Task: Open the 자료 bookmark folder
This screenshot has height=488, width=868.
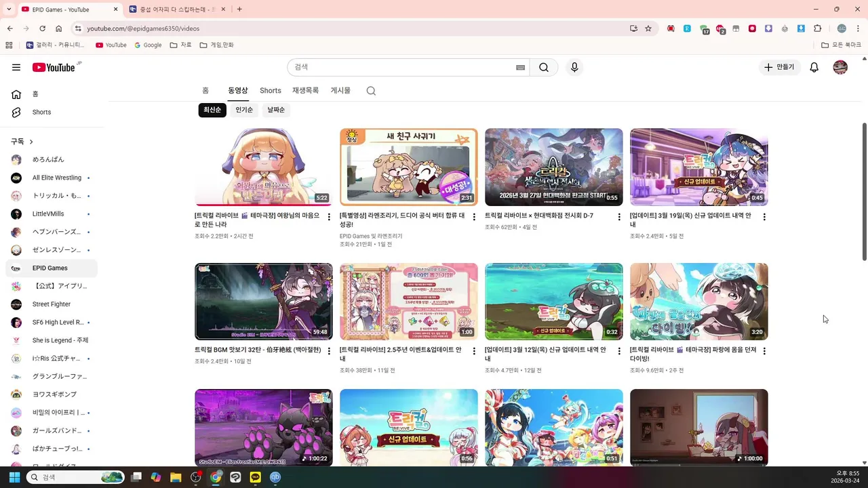Action: tap(181, 45)
